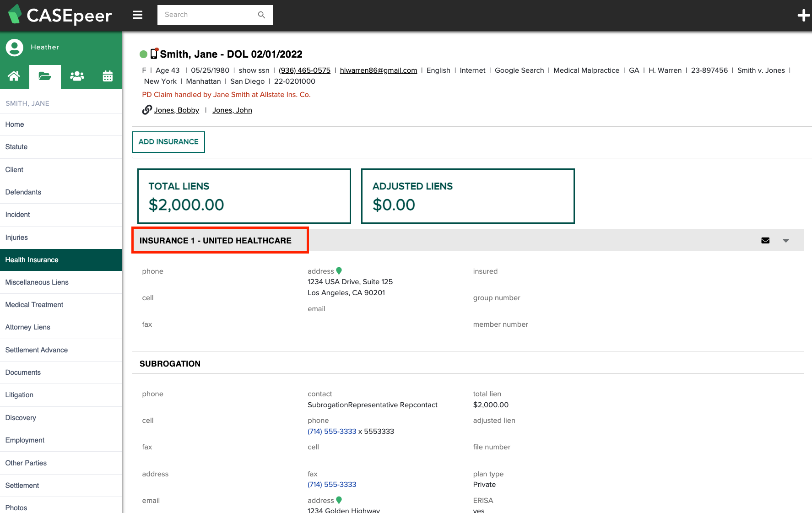Click the Add Insurance button
The image size is (812, 513).
[168, 142]
